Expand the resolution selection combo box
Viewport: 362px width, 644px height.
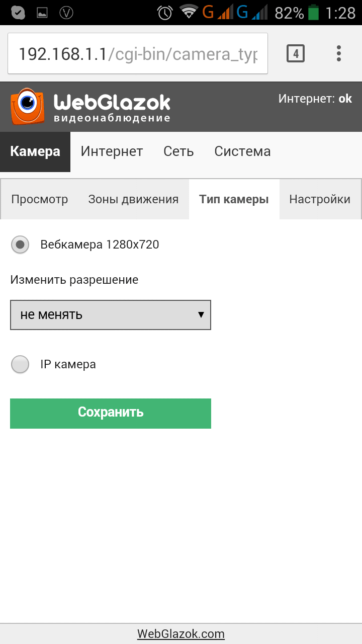pyautogui.click(x=111, y=315)
